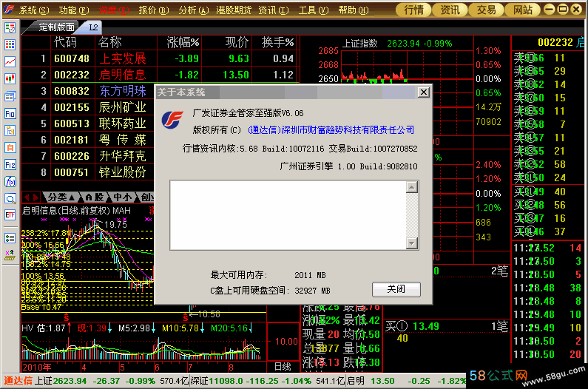588x389 pixels.
Task: Click 通达信 label in status bar
Action: (x=18, y=381)
